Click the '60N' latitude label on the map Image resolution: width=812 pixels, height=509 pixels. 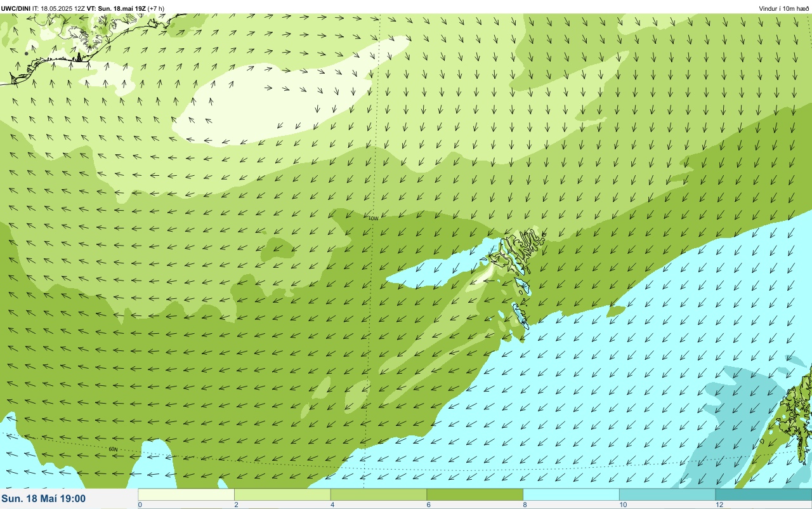click(113, 449)
